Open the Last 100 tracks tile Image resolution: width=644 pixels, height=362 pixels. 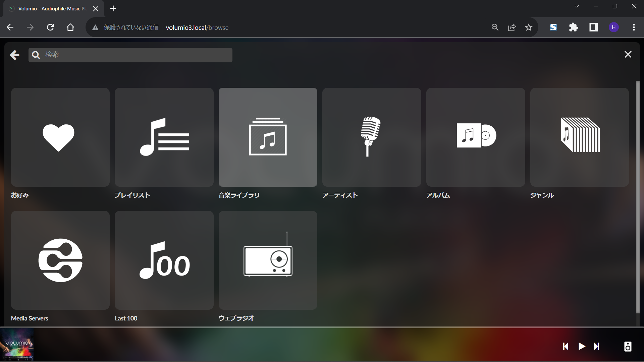coord(164,260)
